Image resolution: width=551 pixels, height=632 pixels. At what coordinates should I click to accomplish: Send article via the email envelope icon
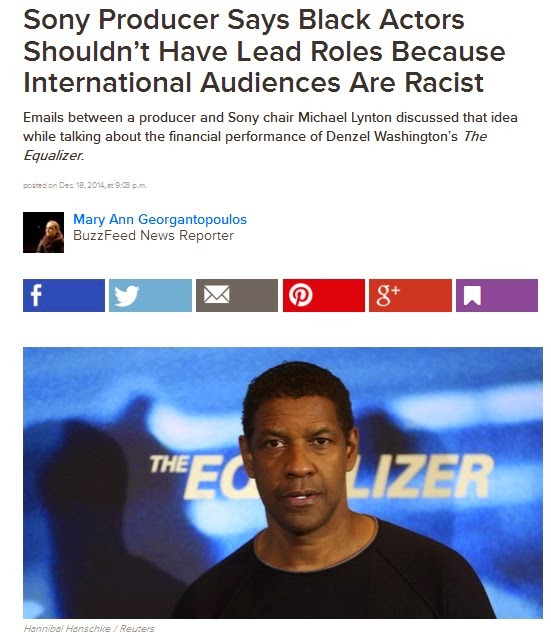tap(237, 295)
